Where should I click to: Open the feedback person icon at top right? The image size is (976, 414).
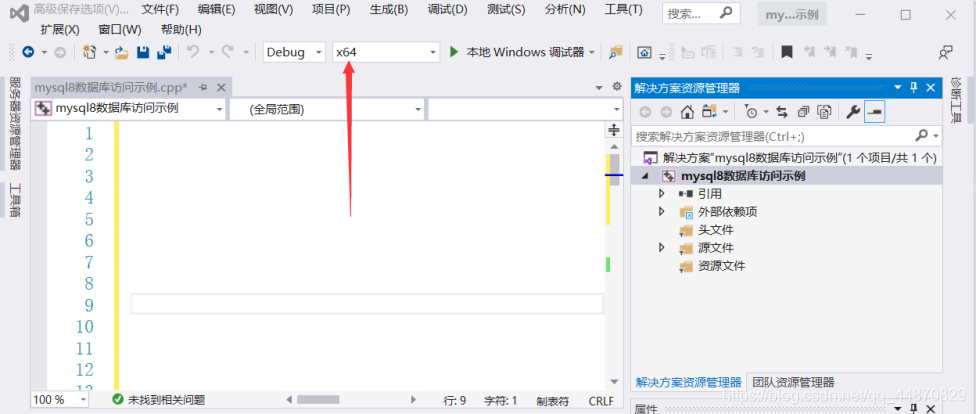946,53
